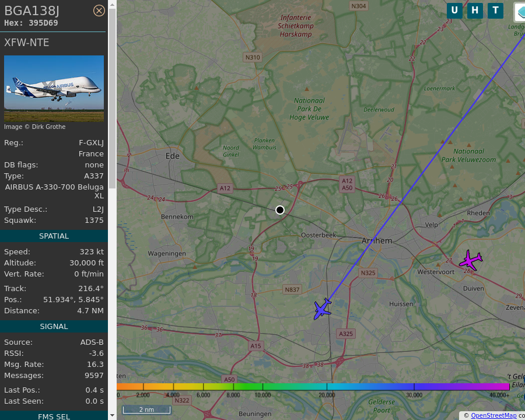Click the Track value 216.4°
Viewport: 525px width, 420px height.
pos(91,289)
